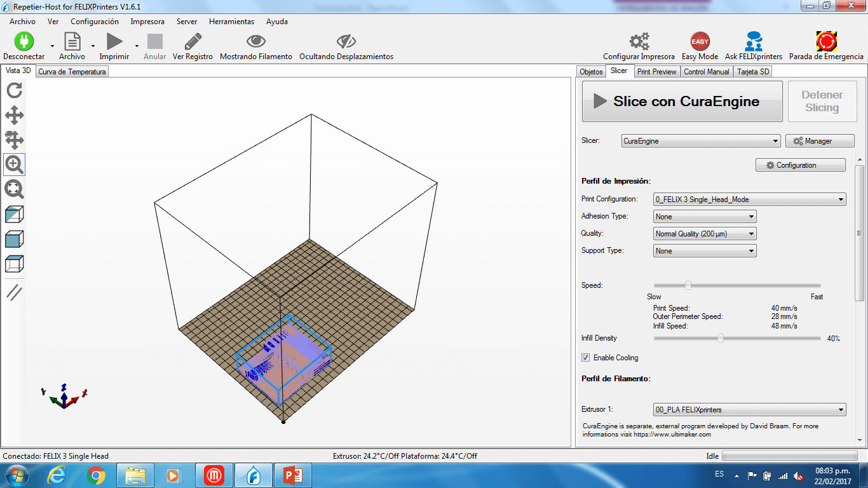Click the Windows Start orb

point(17,475)
